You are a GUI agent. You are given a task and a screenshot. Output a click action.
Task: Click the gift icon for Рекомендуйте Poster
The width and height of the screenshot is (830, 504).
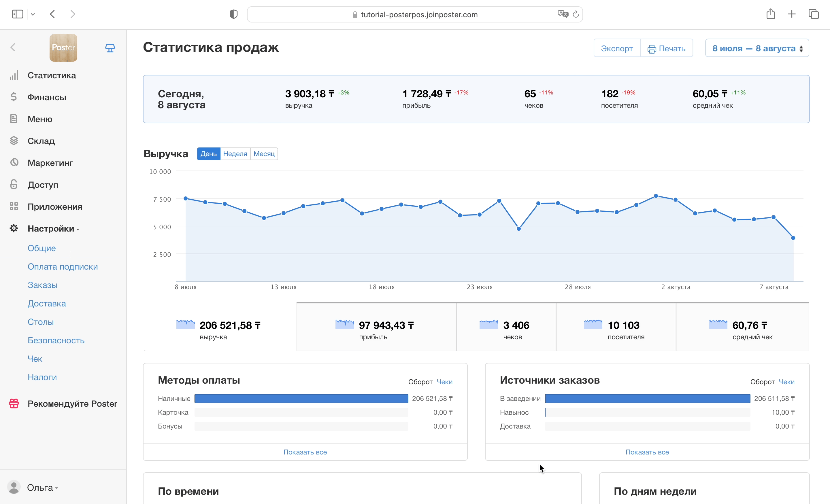click(14, 403)
